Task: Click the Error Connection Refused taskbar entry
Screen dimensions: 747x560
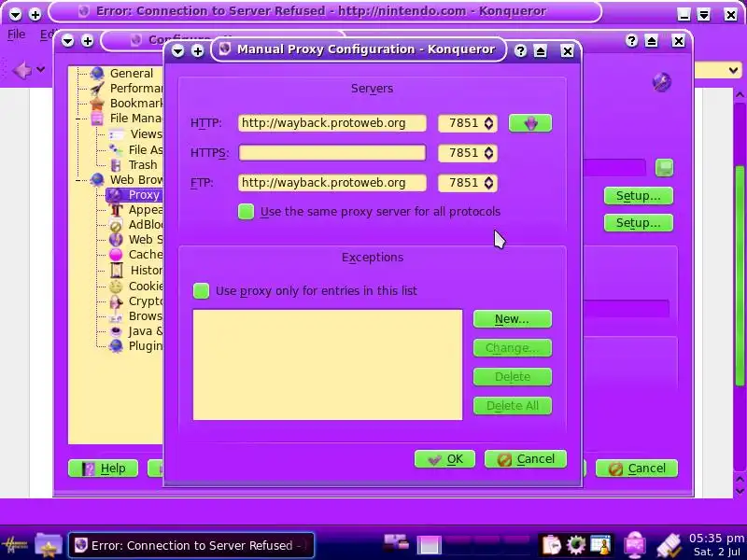Action: pyautogui.click(x=191, y=545)
